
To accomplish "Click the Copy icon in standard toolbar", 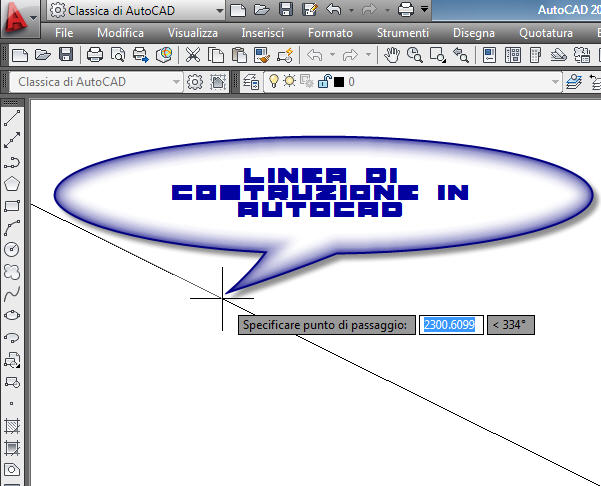I will pos(216,55).
